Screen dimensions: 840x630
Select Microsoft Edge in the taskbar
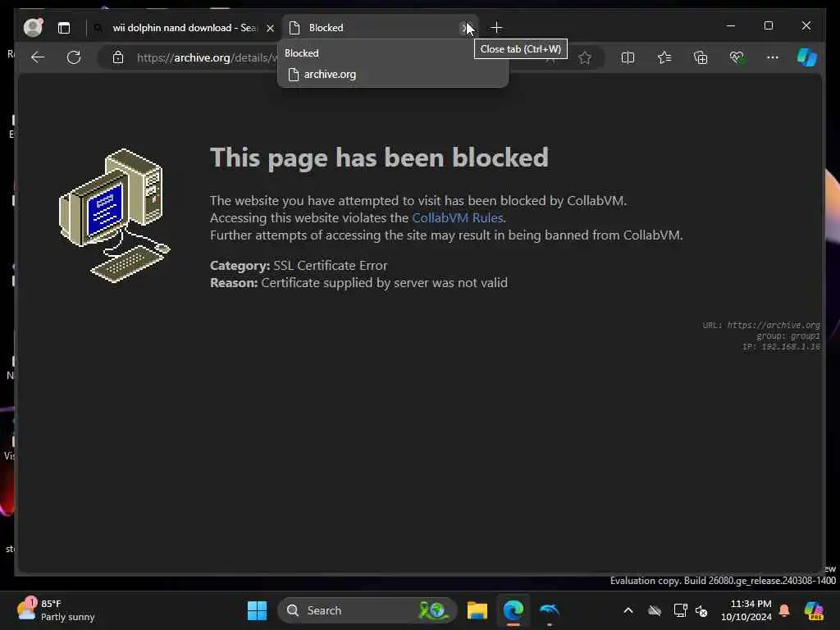click(x=514, y=610)
